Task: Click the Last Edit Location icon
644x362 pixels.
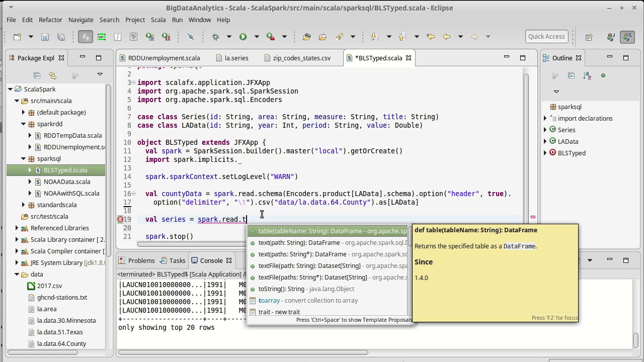Action: 431,37
